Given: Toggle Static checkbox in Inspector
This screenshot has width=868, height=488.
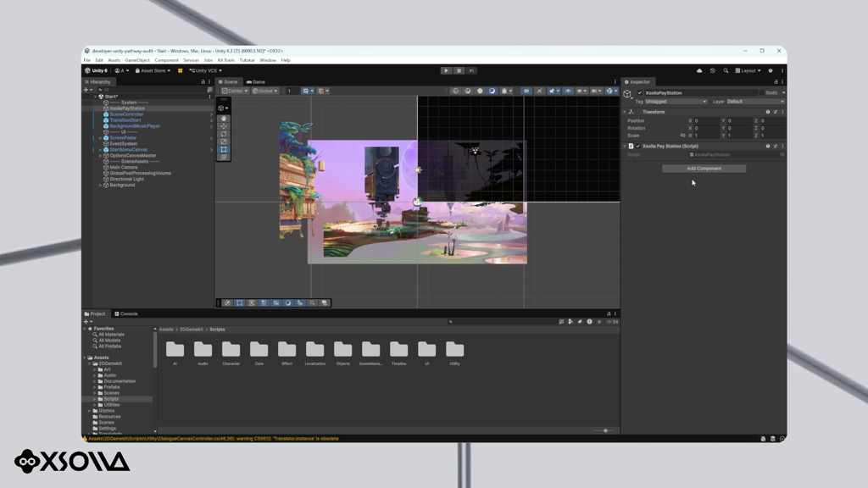Looking at the screenshot, I should (761, 93).
